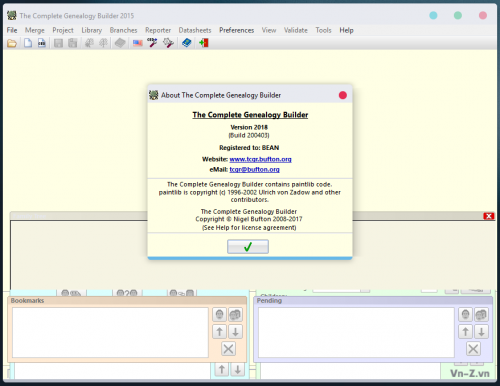
Task: Click the single floppy disk save icon
Action: (58, 43)
